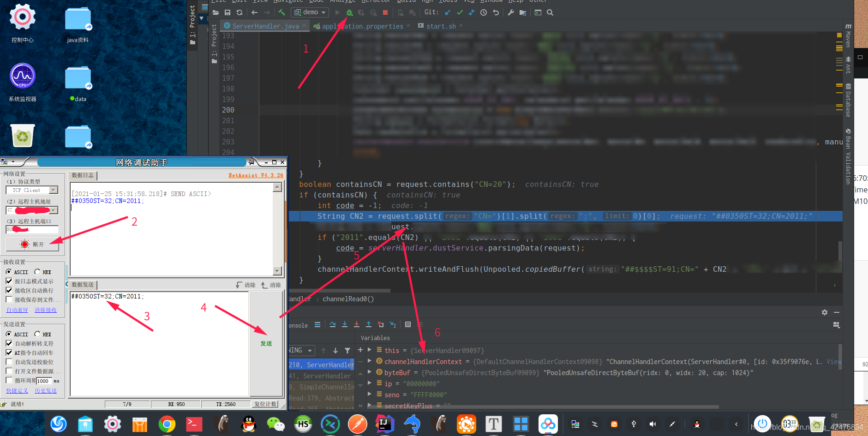Click the Git rollback undo arrow icon
Viewport: 868px width, 436px height.
pos(496,12)
